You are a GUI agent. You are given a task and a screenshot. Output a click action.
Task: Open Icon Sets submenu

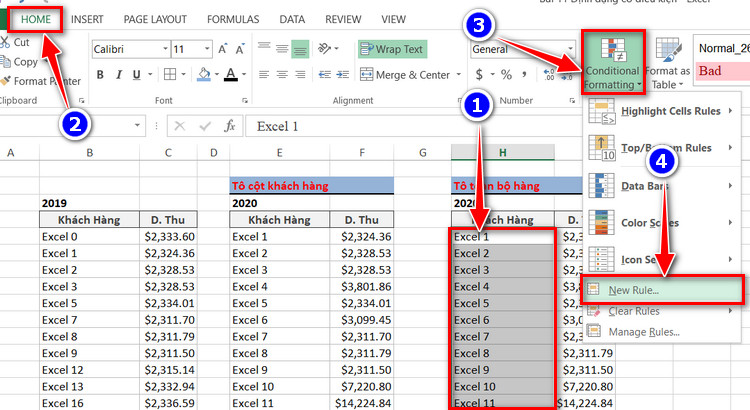(662, 259)
